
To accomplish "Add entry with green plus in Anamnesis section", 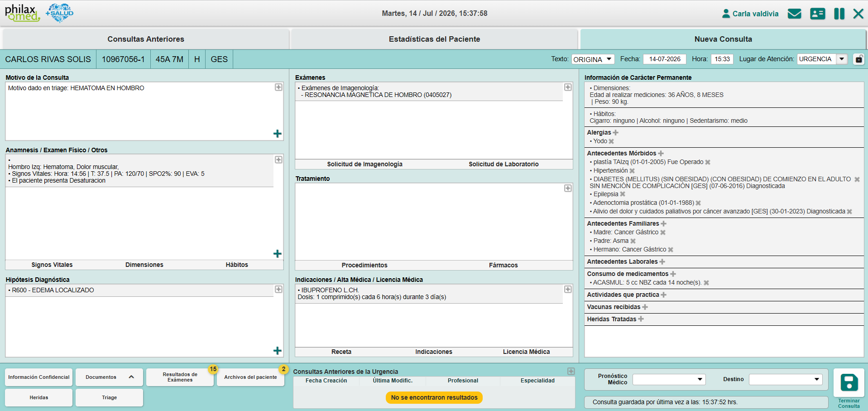I will coord(278,254).
